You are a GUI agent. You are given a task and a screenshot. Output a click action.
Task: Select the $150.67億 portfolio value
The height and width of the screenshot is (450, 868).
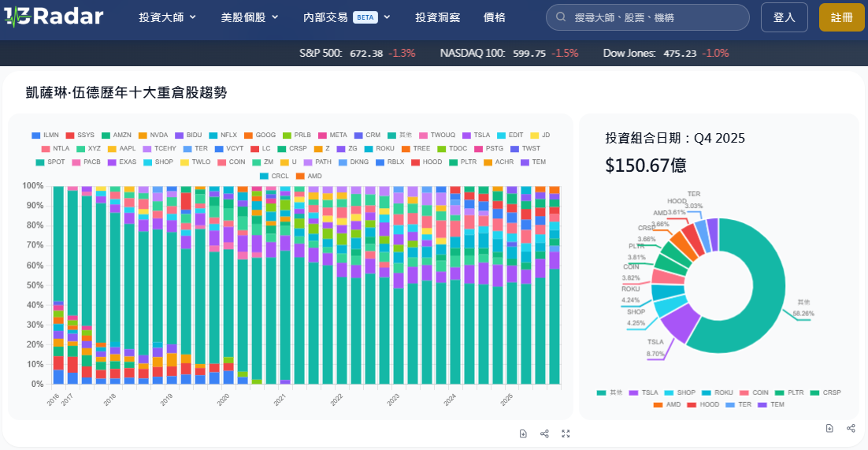click(646, 165)
